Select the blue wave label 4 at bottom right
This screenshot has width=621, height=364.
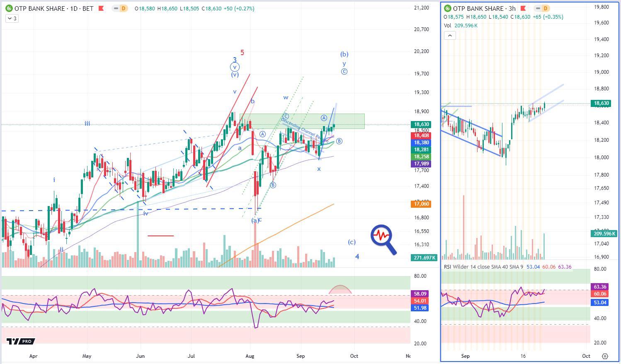coord(357,257)
